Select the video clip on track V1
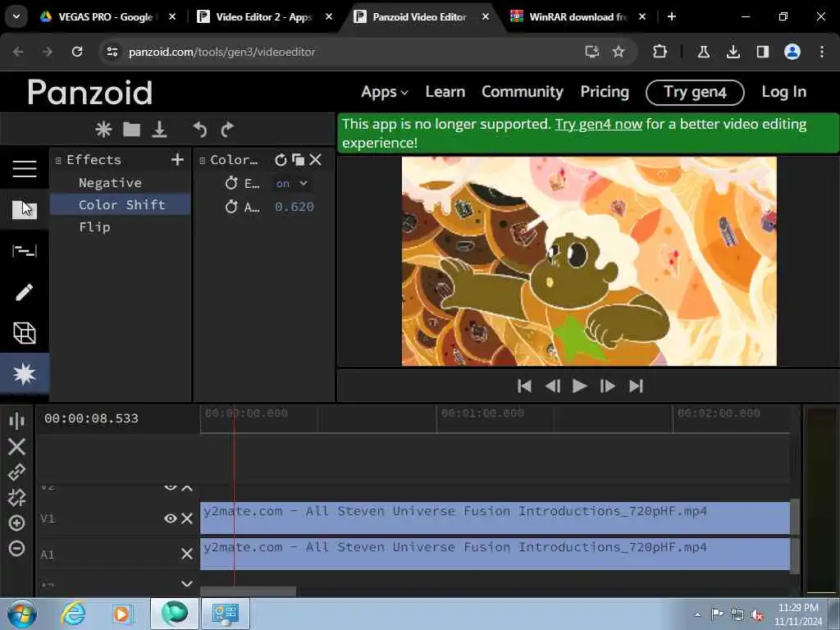Image resolution: width=840 pixels, height=630 pixels. 495,518
